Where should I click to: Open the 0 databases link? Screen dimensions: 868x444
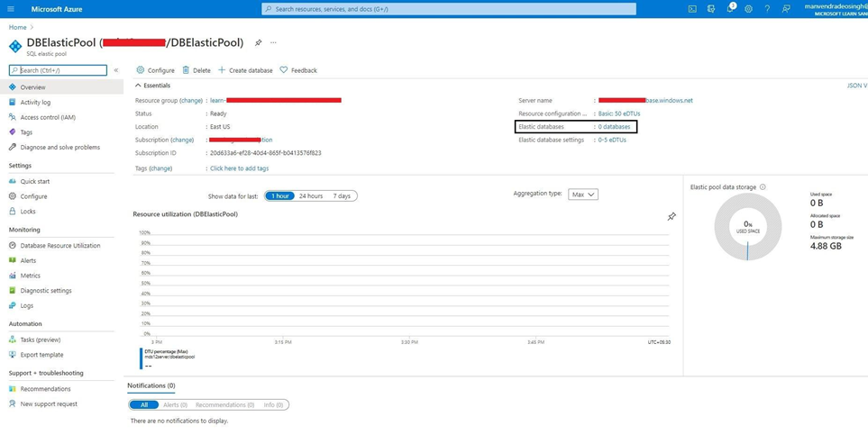(614, 127)
